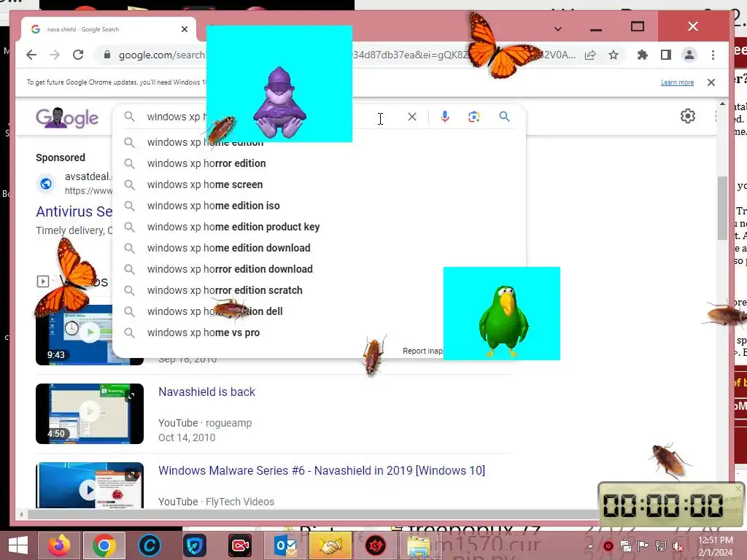Clear the search box with the X
The image size is (747, 560).
click(x=412, y=117)
